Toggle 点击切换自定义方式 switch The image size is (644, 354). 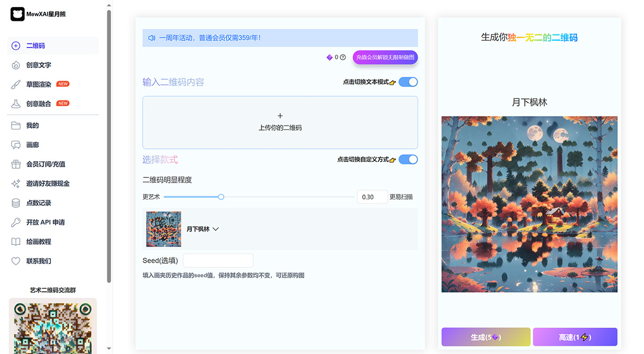click(x=408, y=159)
